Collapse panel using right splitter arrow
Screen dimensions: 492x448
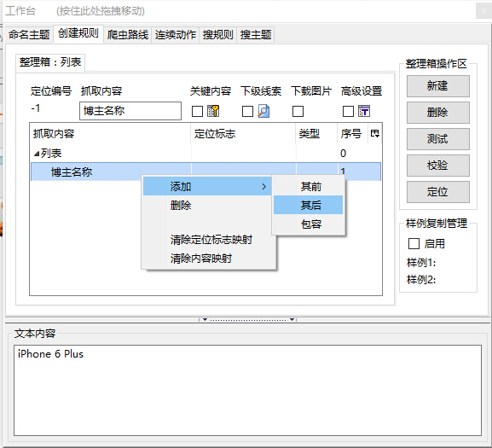pos(292,320)
